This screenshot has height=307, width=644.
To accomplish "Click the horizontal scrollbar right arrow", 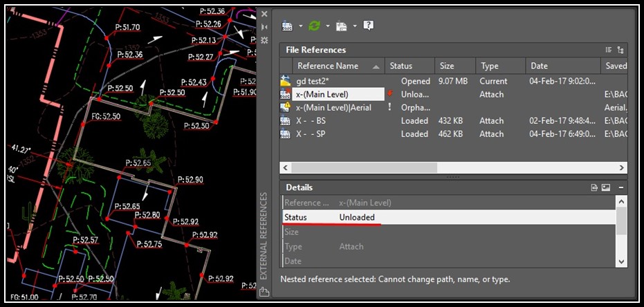I will click(x=622, y=167).
